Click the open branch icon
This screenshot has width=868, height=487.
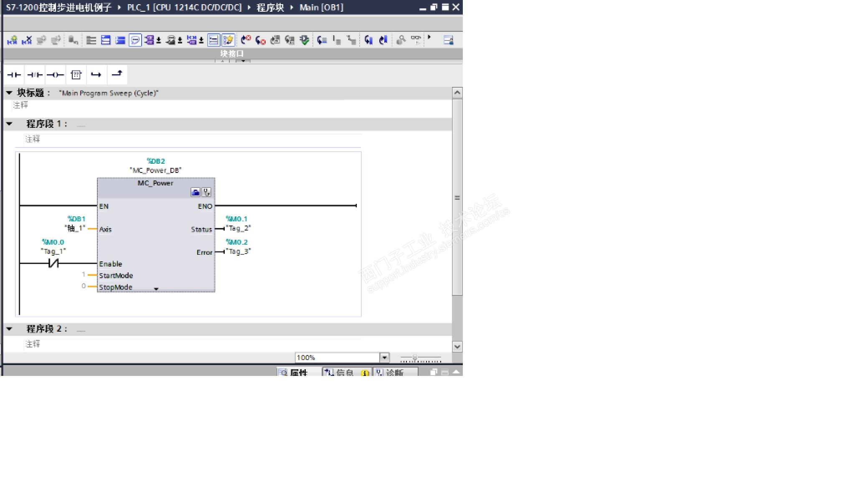pyautogui.click(x=96, y=75)
